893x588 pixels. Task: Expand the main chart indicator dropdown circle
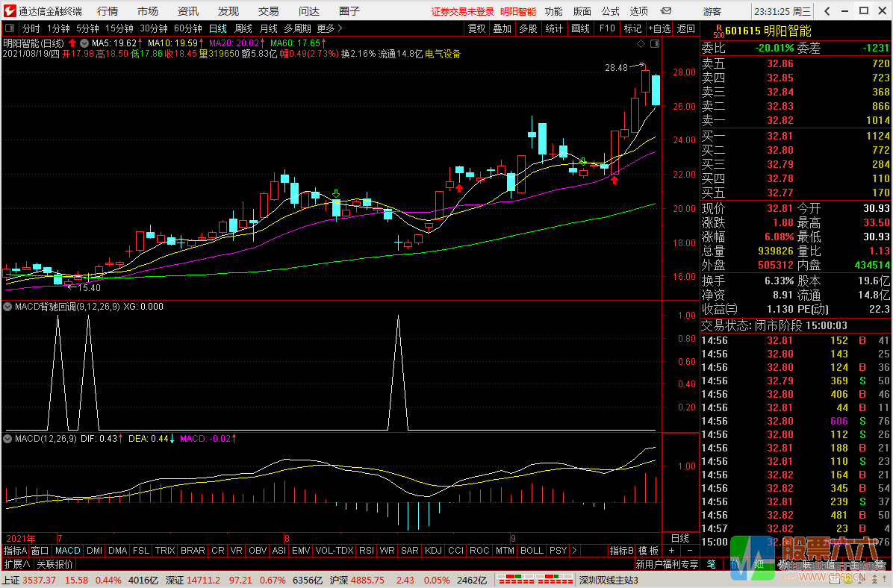[x=84, y=43]
